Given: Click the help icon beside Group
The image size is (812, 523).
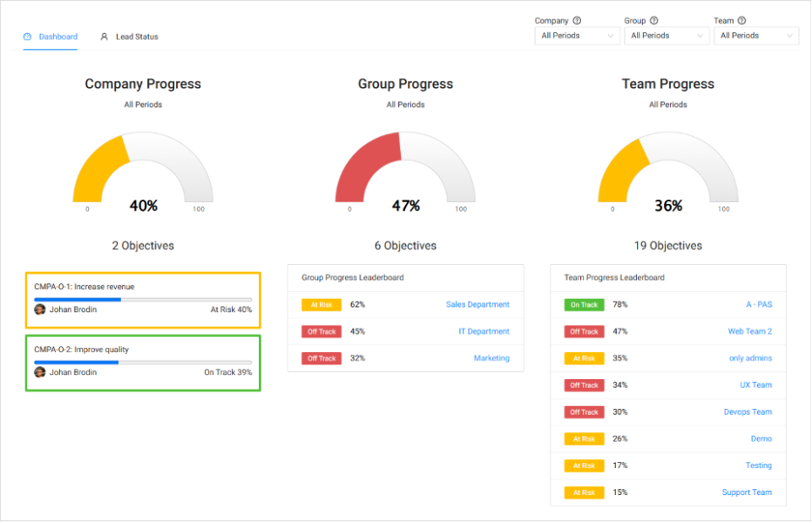Looking at the screenshot, I should (x=653, y=21).
